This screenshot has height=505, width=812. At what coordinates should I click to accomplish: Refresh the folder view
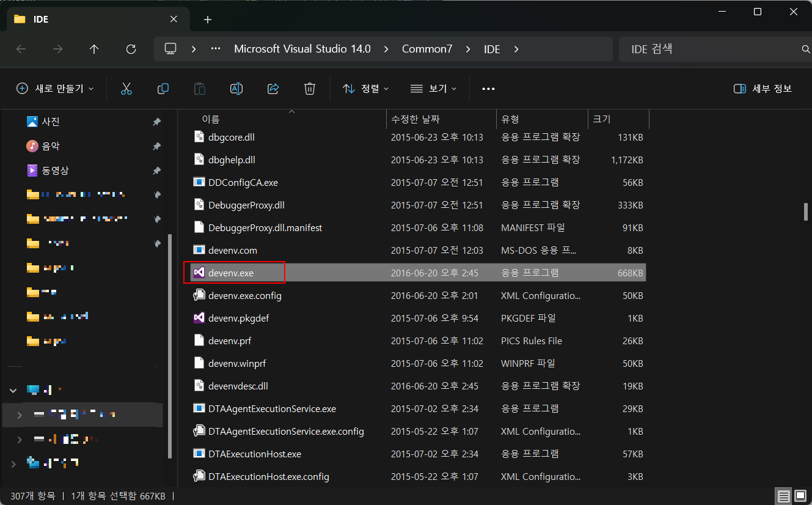tap(131, 50)
